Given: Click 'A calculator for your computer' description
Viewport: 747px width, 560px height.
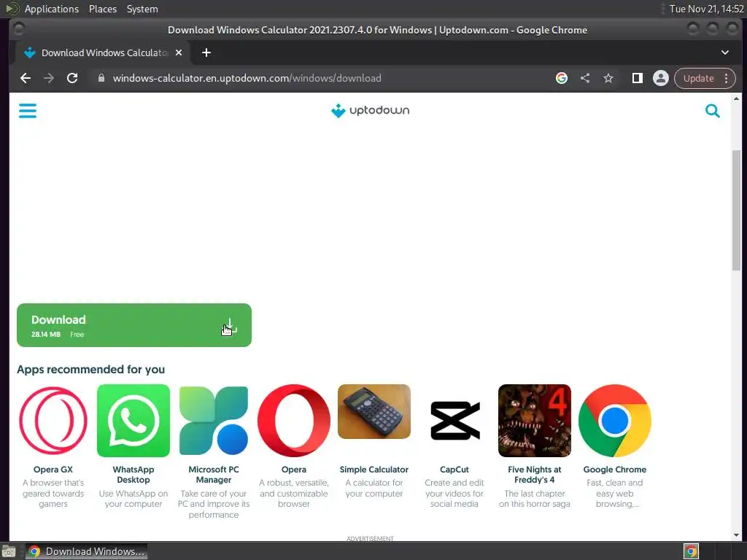Looking at the screenshot, I should click(374, 488).
